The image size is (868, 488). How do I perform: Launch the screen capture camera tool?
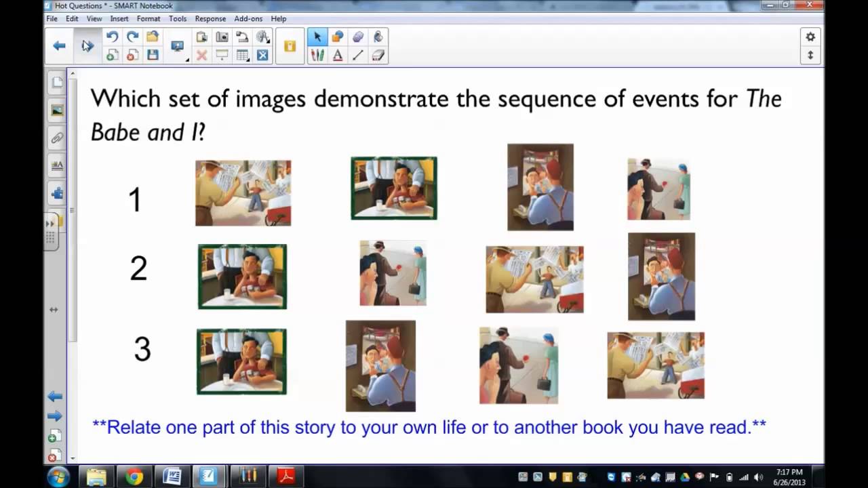click(x=222, y=37)
